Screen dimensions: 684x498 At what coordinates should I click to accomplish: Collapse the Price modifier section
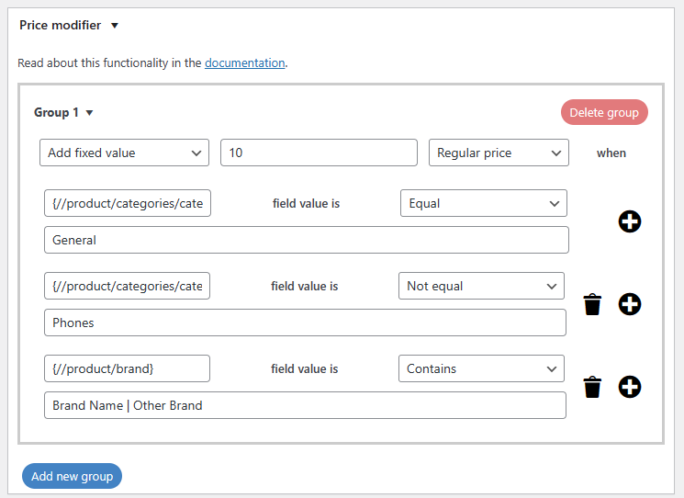115,25
